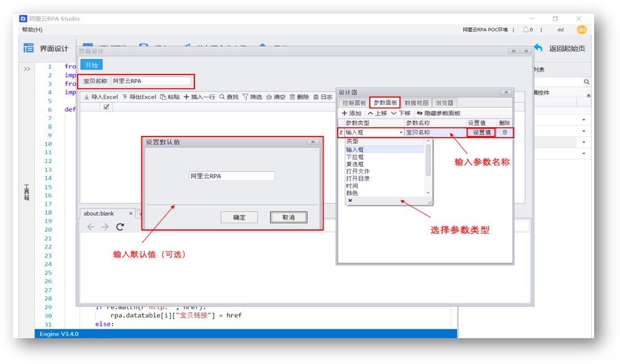The image size is (620, 364).
Task: Click the 阿里云RPA POC环境 environment label
Action: point(485,30)
